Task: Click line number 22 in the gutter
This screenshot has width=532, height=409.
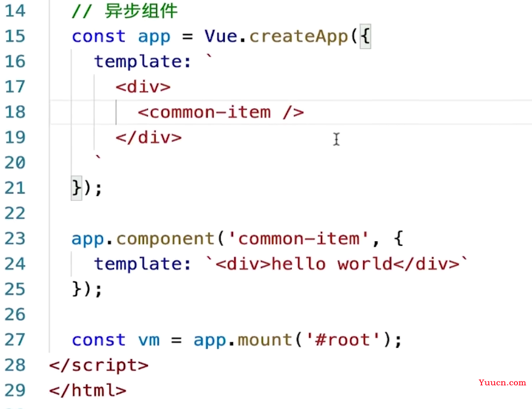Action: [x=15, y=213]
